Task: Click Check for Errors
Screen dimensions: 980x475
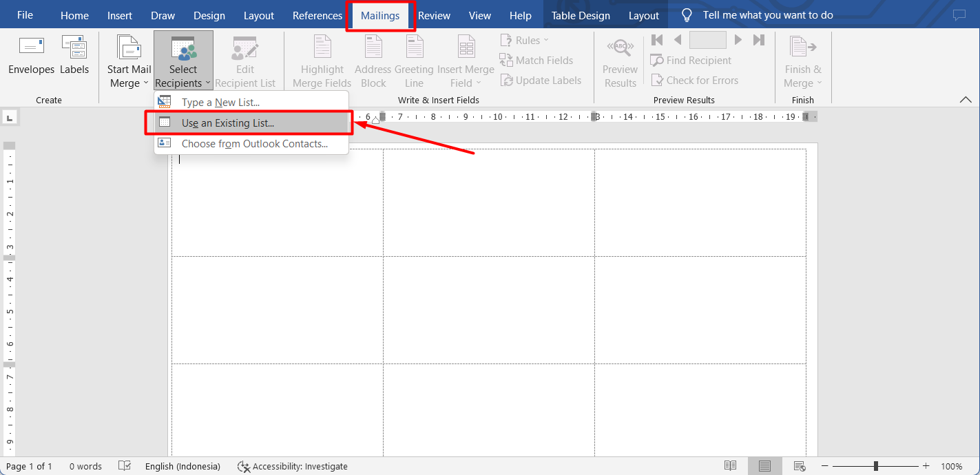Action: pyautogui.click(x=695, y=80)
